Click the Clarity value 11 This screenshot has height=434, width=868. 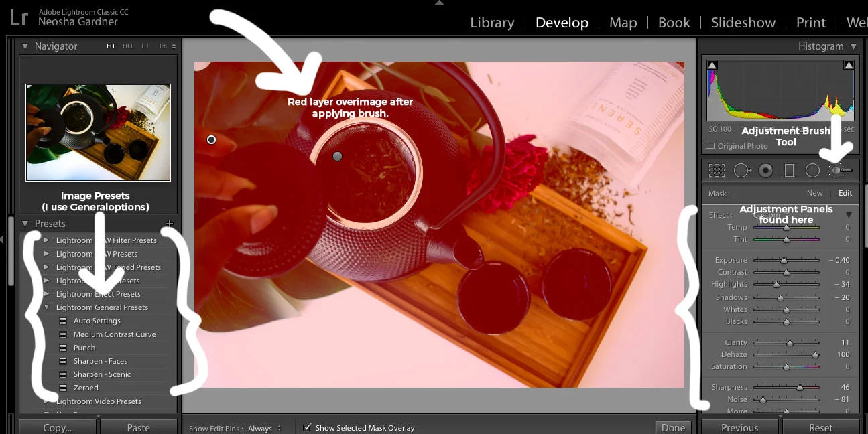pyautogui.click(x=845, y=342)
